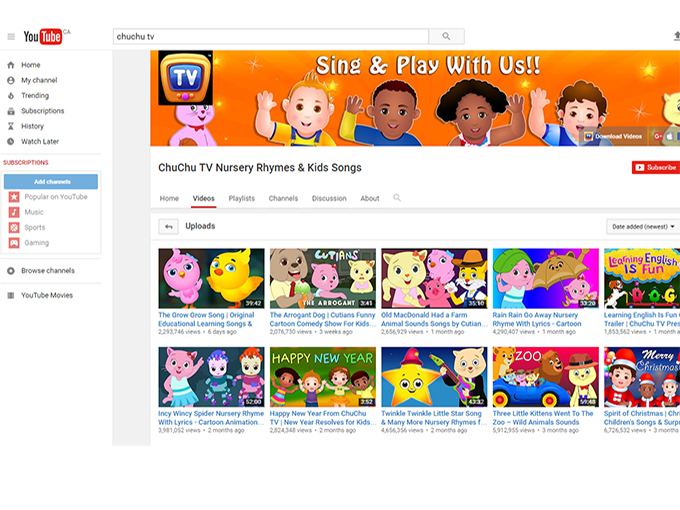The height and width of the screenshot is (510, 680).
Task: Click the Uploads back arrow button
Action: pos(168,226)
